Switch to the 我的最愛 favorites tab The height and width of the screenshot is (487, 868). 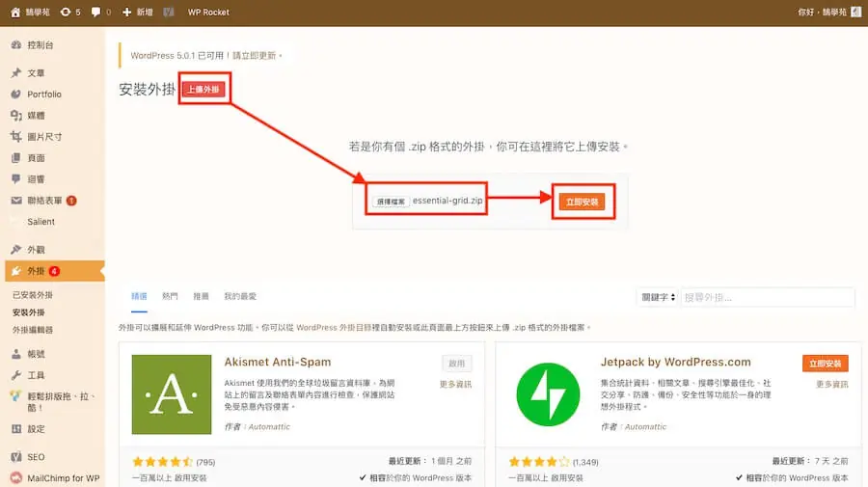point(240,297)
